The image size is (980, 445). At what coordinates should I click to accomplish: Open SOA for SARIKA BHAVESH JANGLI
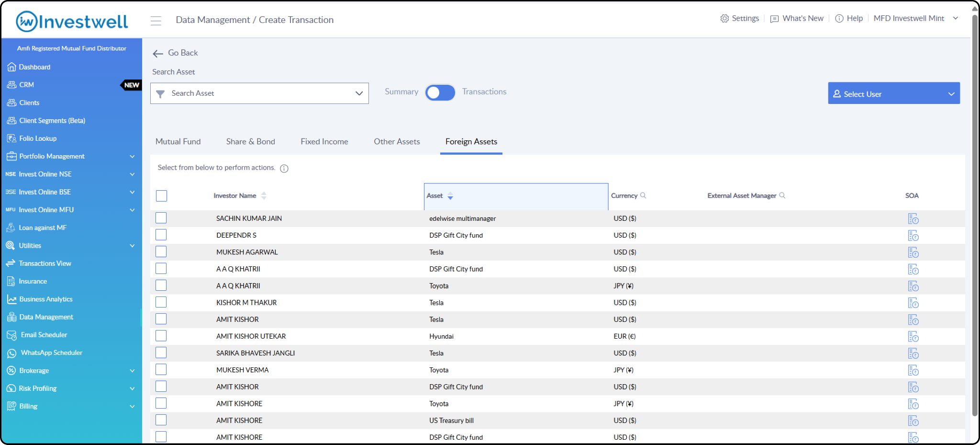click(x=913, y=354)
